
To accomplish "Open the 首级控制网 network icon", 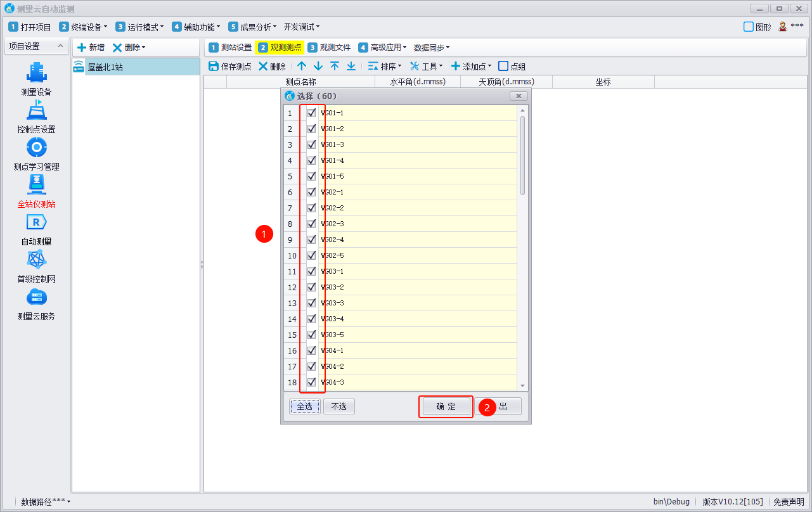I will tap(36, 260).
